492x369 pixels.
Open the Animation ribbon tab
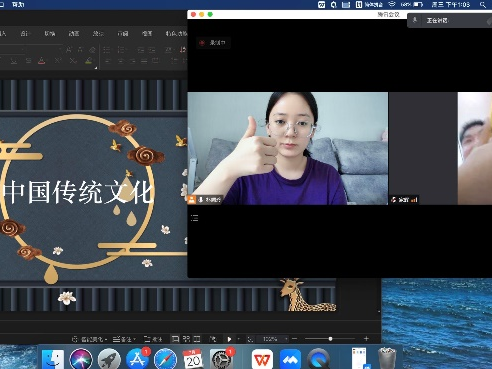point(74,33)
